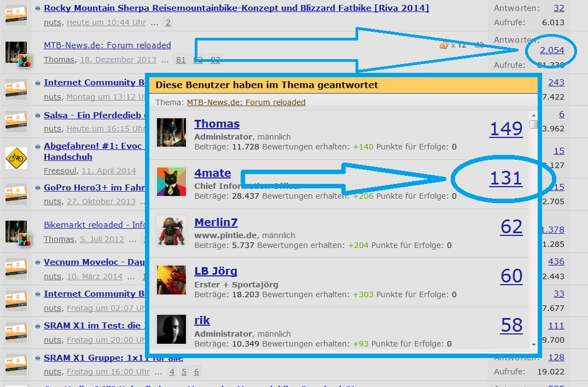Open Thomas's 149 posts in the thread
This screenshot has width=588, height=387.
[505, 129]
